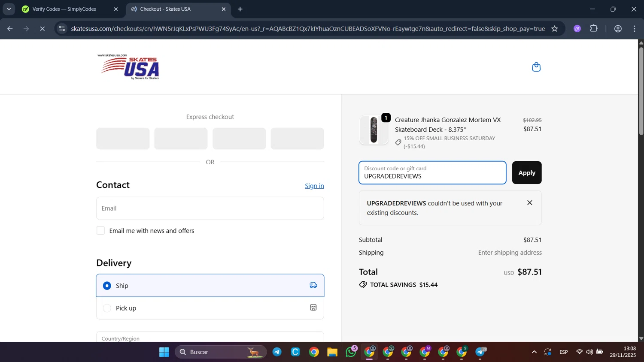Viewport: 644px width, 362px height.
Task: Click the ESP language indicator
Action: [x=564, y=352]
